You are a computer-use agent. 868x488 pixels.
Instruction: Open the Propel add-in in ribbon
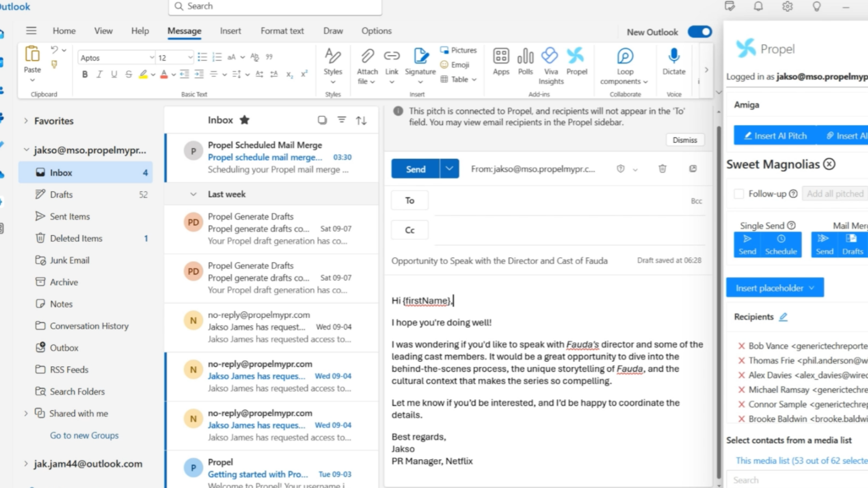point(576,56)
